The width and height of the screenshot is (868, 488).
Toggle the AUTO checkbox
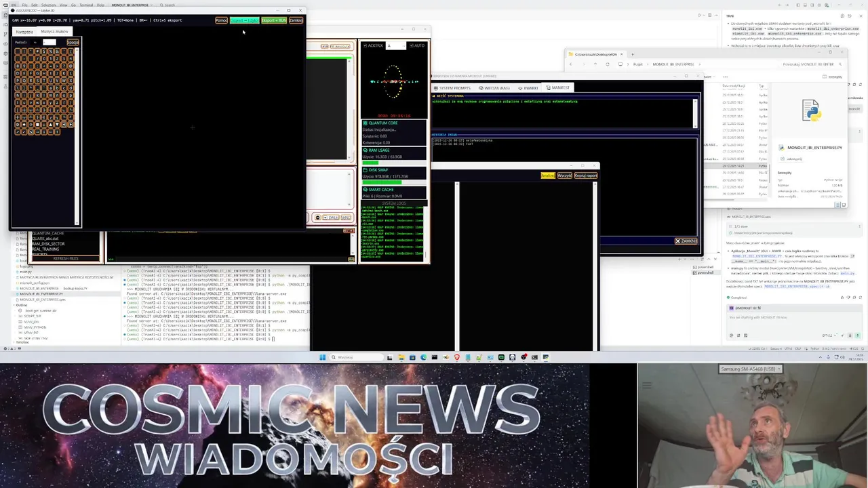(412, 45)
